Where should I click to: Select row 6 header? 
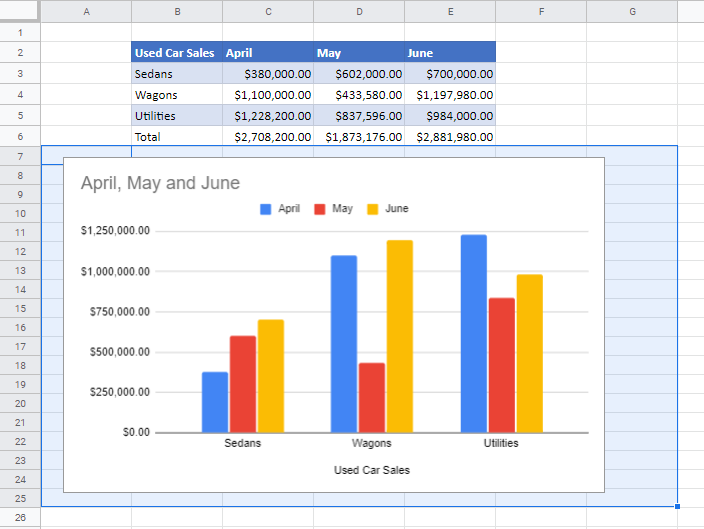pos(20,136)
